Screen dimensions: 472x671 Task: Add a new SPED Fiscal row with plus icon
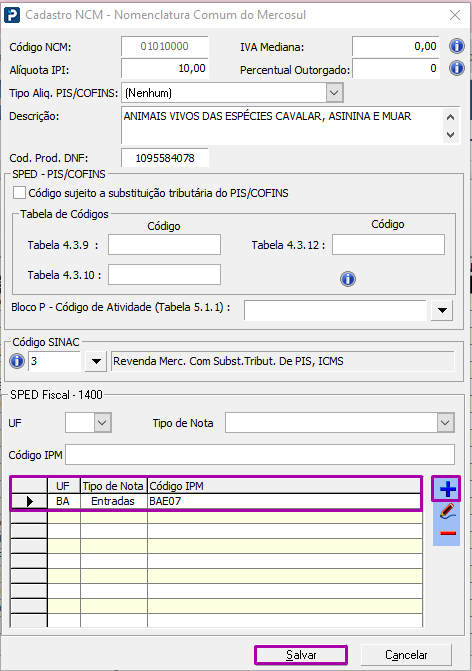(447, 489)
